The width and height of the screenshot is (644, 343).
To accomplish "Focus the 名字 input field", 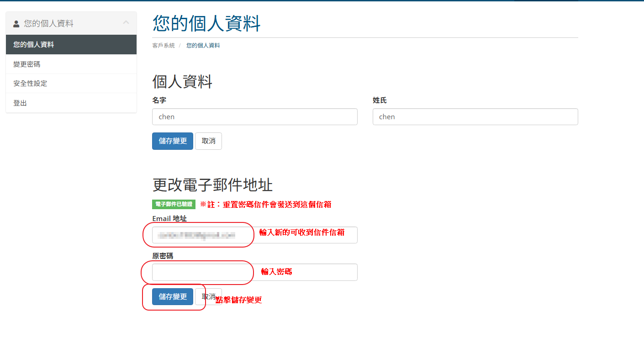I will coord(254,117).
